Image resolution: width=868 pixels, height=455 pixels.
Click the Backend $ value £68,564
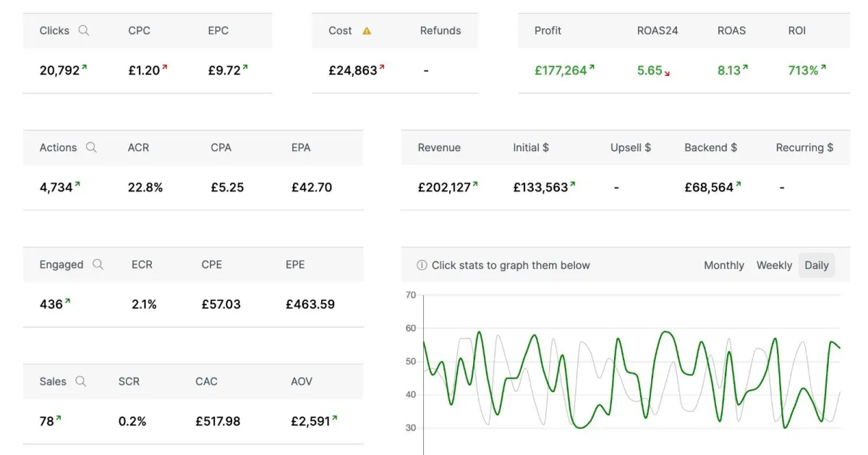[x=709, y=187]
